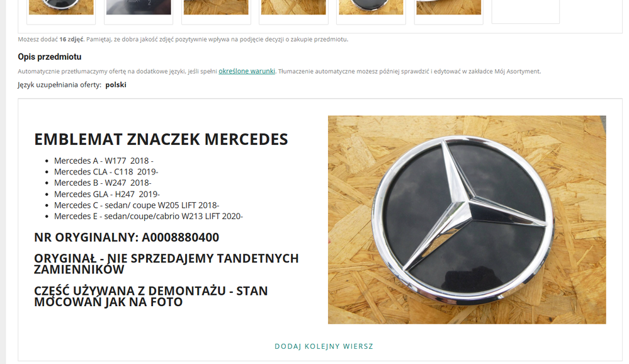Click the 'Mercedes CLA - C118 2019-' bullet
The height and width of the screenshot is (364, 629).
(x=106, y=172)
